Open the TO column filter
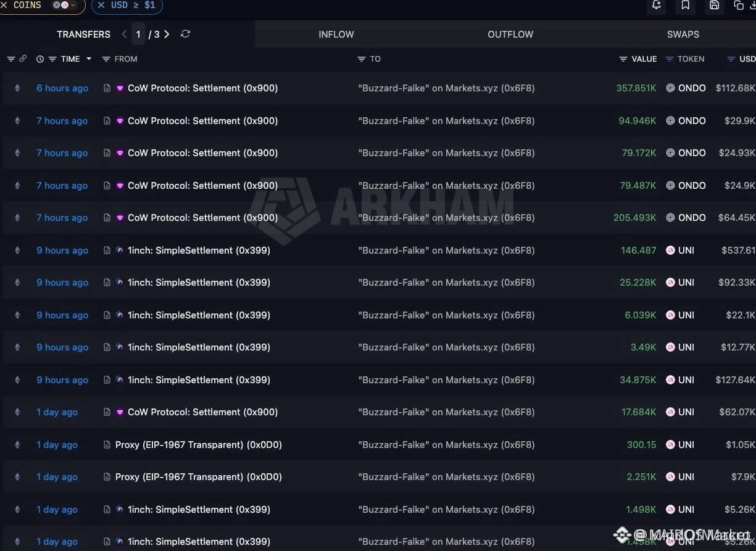 (362, 59)
